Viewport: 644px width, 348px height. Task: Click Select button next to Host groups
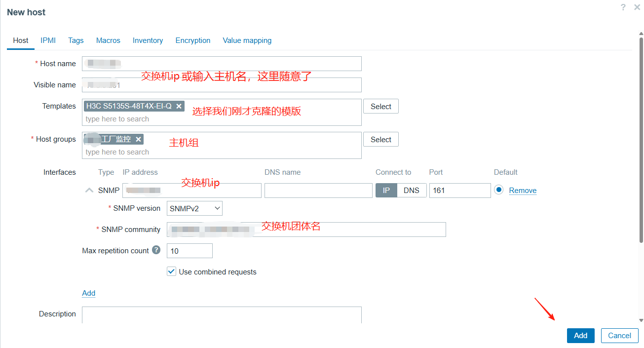pos(380,140)
